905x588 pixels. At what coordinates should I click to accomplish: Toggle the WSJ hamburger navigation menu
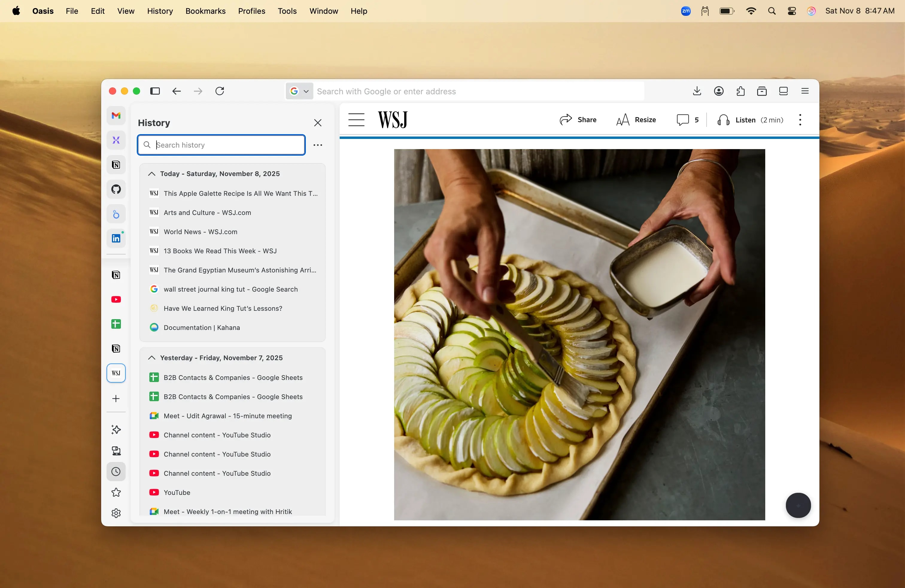tap(356, 120)
